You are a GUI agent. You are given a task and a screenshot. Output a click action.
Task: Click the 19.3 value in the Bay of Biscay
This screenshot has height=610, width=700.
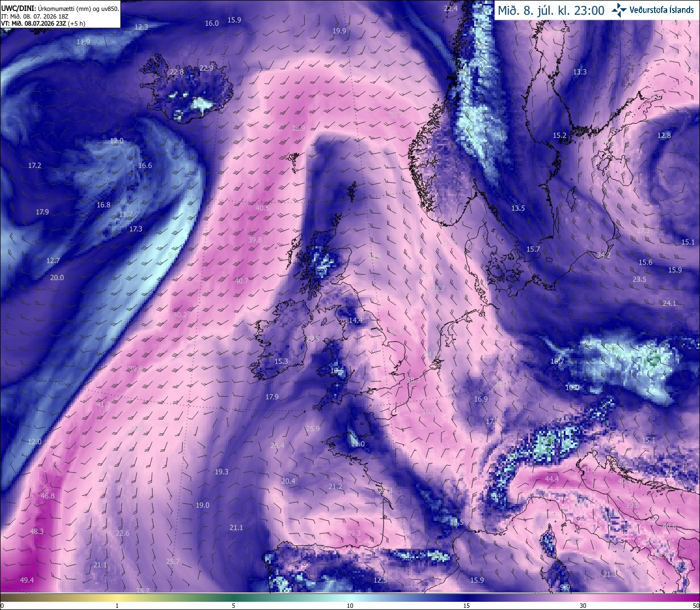point(221,472)
